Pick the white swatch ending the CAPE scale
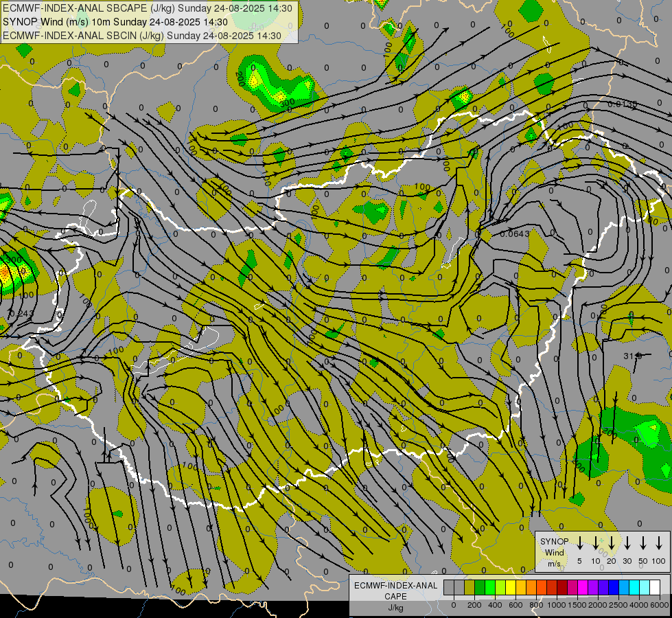 (656, 588)
